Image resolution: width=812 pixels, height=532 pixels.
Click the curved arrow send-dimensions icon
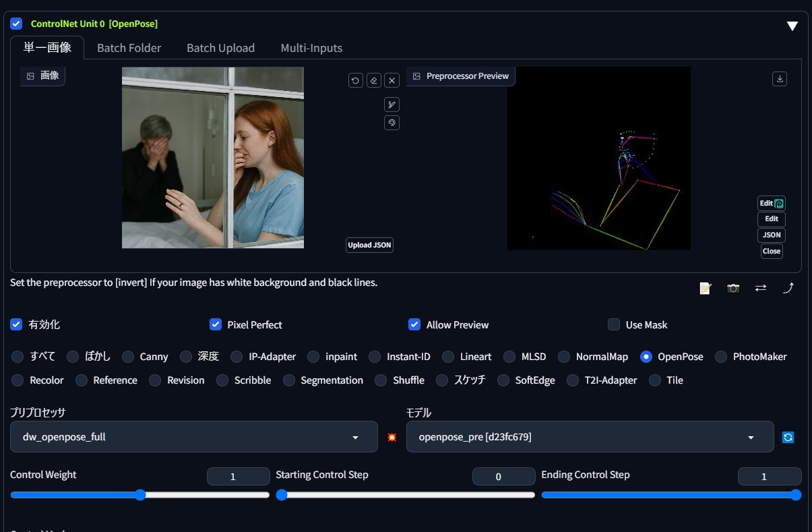788,288
